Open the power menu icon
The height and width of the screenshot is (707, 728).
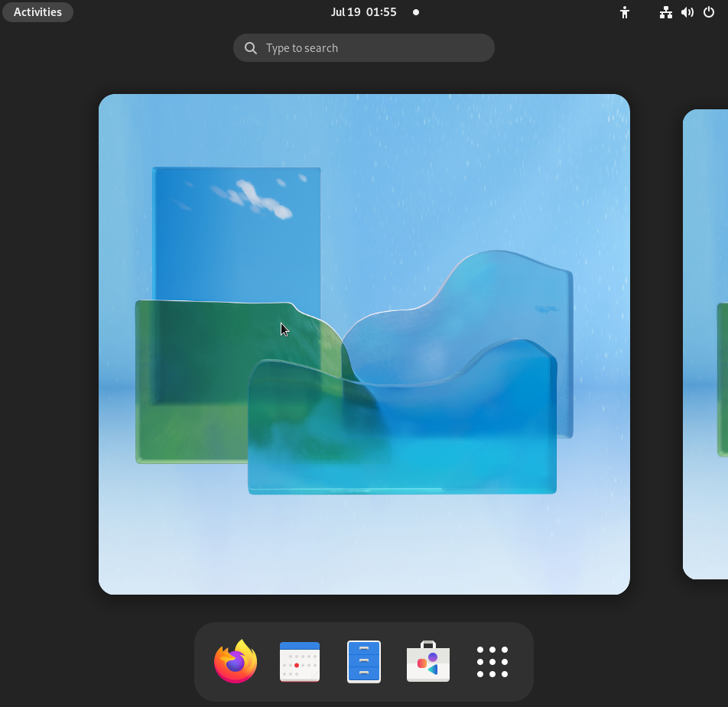coord(709,12)
